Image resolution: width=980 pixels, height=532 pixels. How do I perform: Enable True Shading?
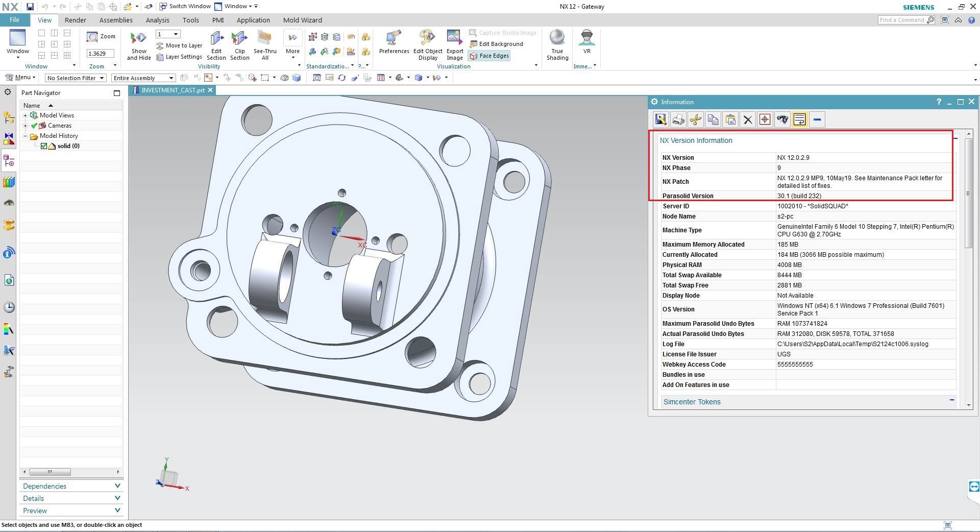pyautogui.click(x=557, y=46)
